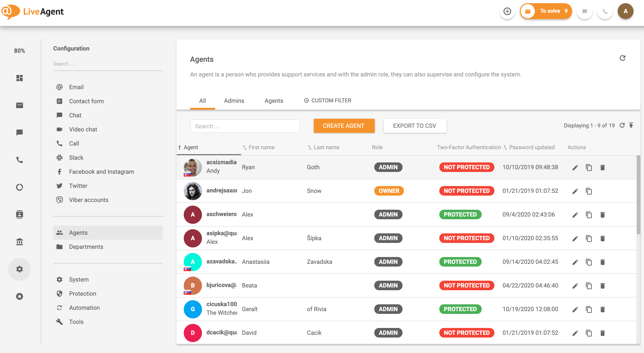
Task: Copy agent acsizmadia with duplicate icon
Action: (x=589, y=167)
